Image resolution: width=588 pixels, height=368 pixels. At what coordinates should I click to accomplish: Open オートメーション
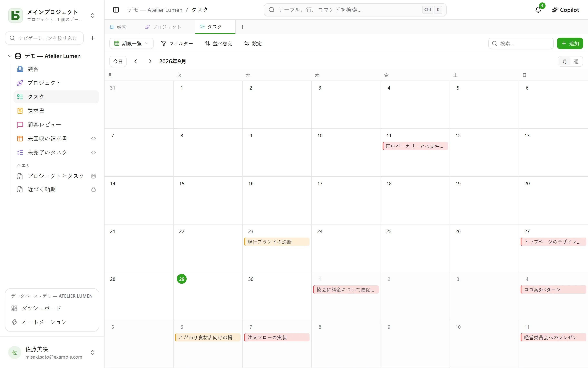pos(52,322)
